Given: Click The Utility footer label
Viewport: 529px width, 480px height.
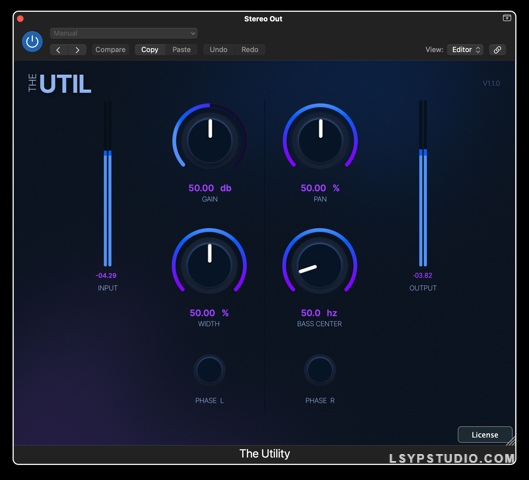Looking at the screenshot, I should tap(264, 454).
